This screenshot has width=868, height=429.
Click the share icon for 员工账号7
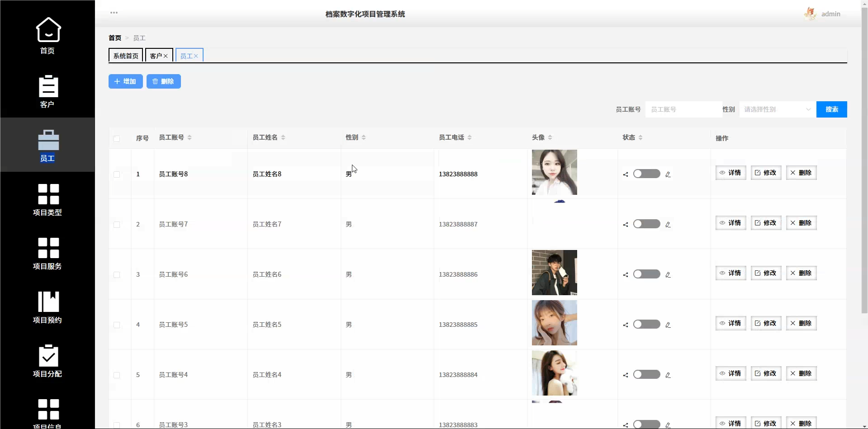coord(626,225)
